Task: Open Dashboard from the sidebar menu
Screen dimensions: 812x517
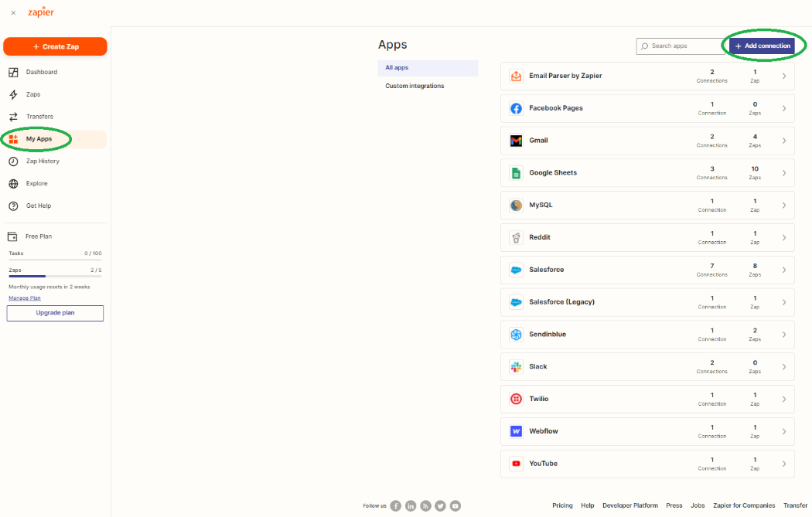Action: 42,72
